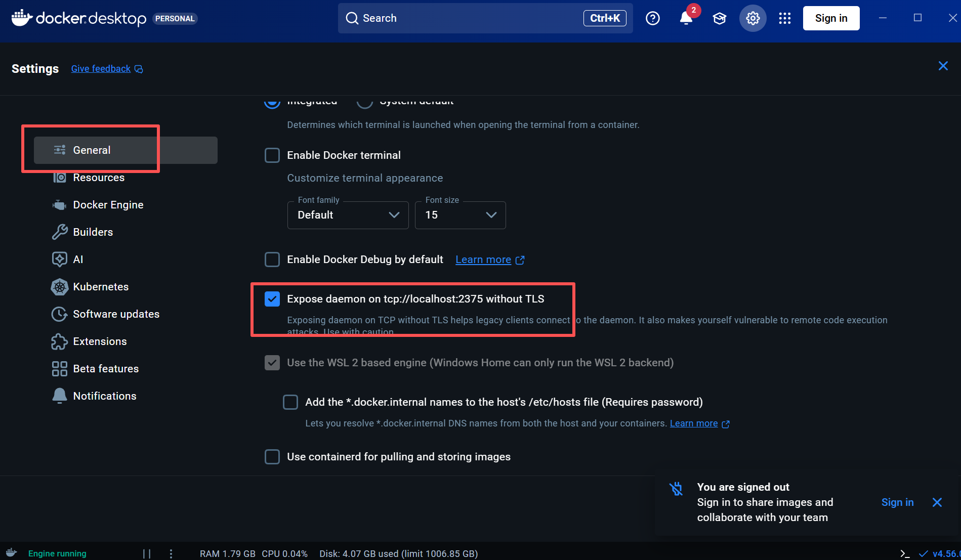961x560 pixels.
Task: Open the help question mark icon
Action: point(652,18)
